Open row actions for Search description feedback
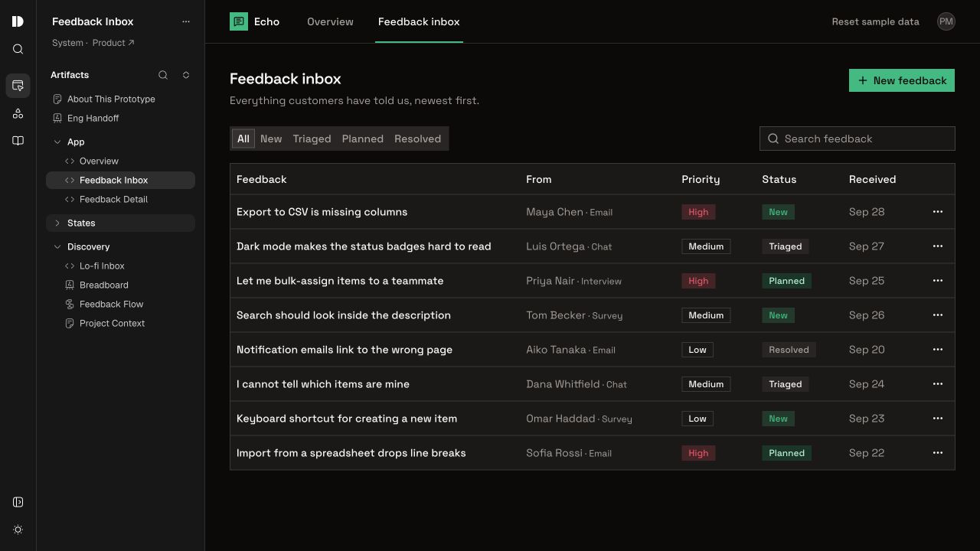The height and width of the screenshot is (551, 980). (938, 315)
